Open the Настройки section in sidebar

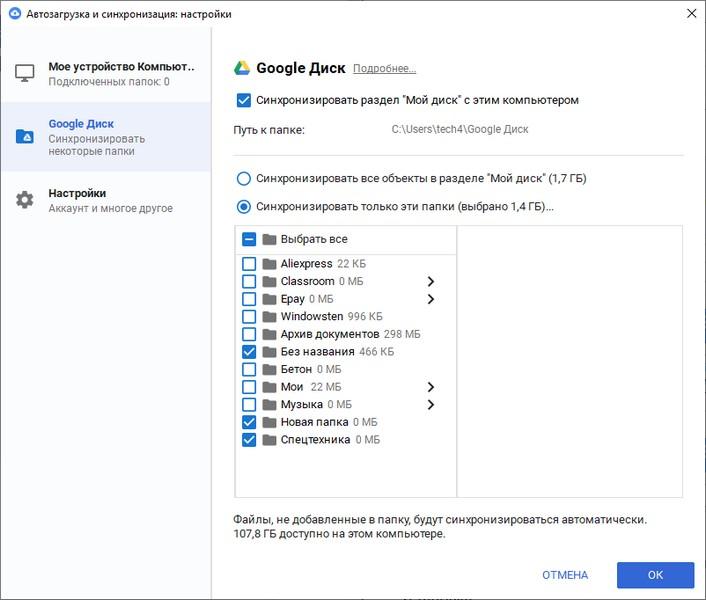pyautogui.click(x=106, y=200)
